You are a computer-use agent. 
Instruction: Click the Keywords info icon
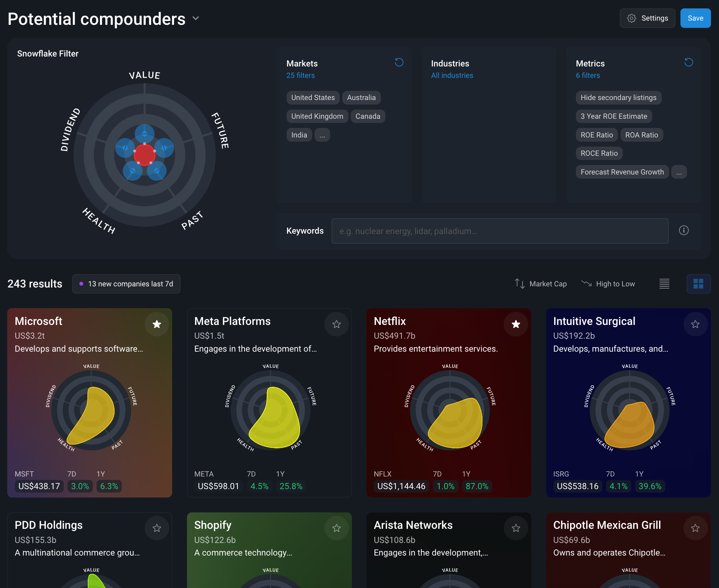click(684, 230)
